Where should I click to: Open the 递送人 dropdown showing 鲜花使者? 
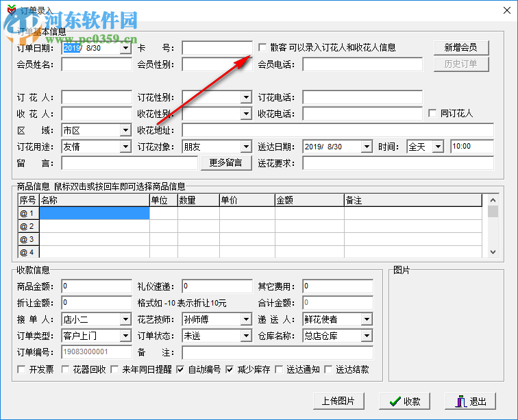[x=367, y=319]
